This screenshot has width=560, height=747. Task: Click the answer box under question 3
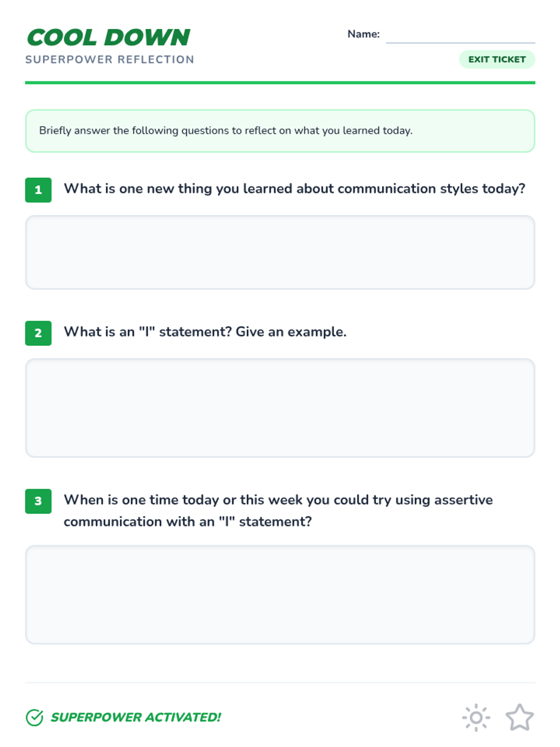tap(280, 594)
